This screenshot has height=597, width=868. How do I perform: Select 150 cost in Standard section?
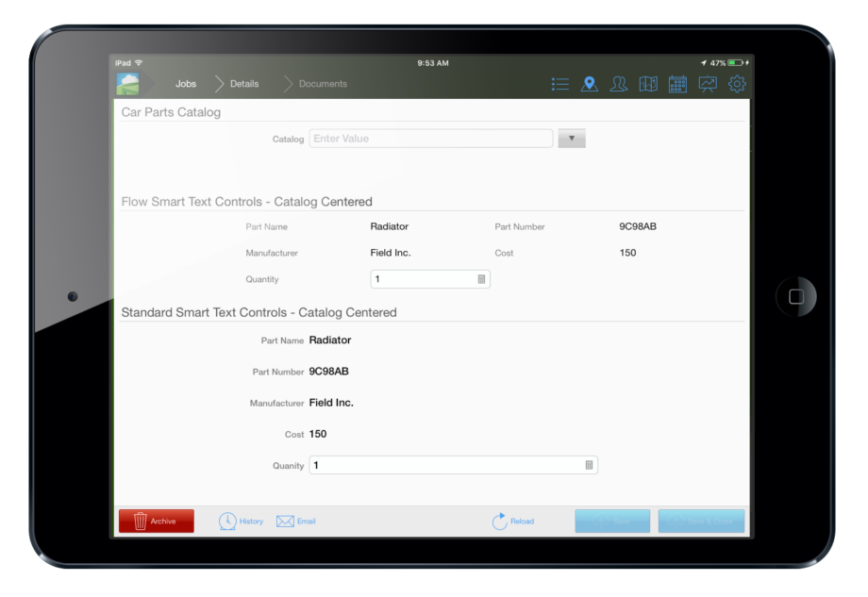[x=318, y=435]
